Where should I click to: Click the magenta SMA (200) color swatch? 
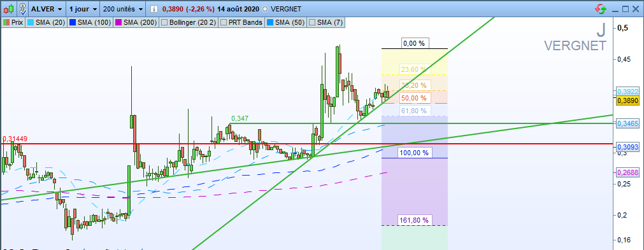point(118,22)
